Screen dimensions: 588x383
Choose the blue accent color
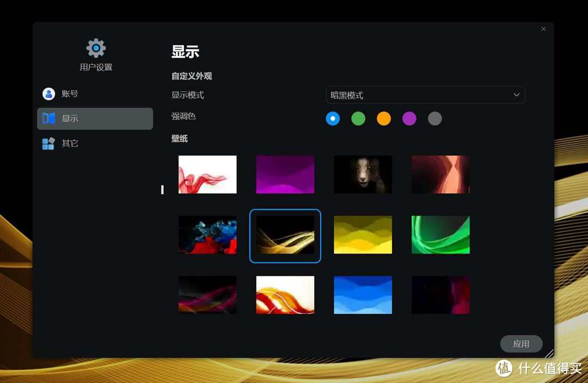click(x=333, y=119)
